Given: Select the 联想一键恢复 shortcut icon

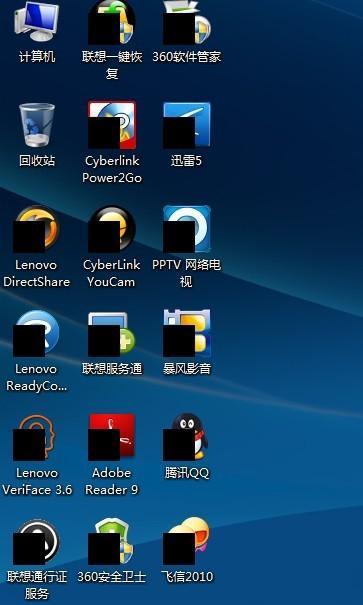Looking at the screenshot, I should pos(112,22).
